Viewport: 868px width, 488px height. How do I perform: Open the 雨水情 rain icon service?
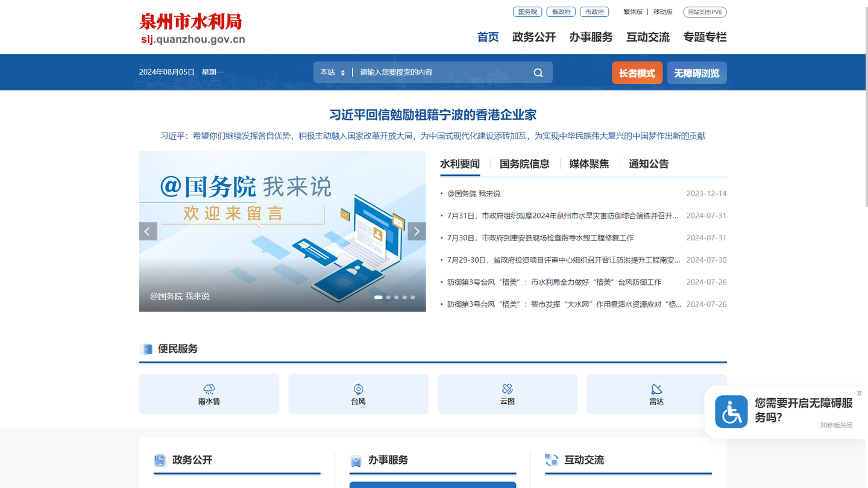tap(209, 394)
